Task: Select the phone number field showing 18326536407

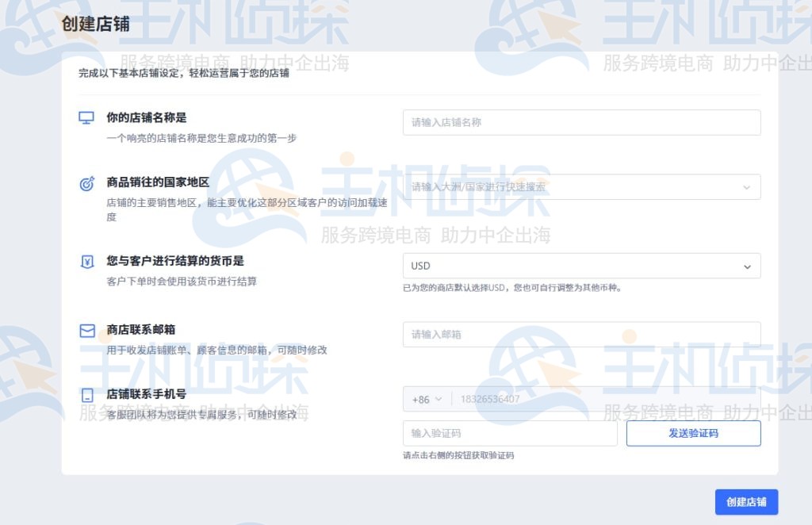Action: click(555, 399)
